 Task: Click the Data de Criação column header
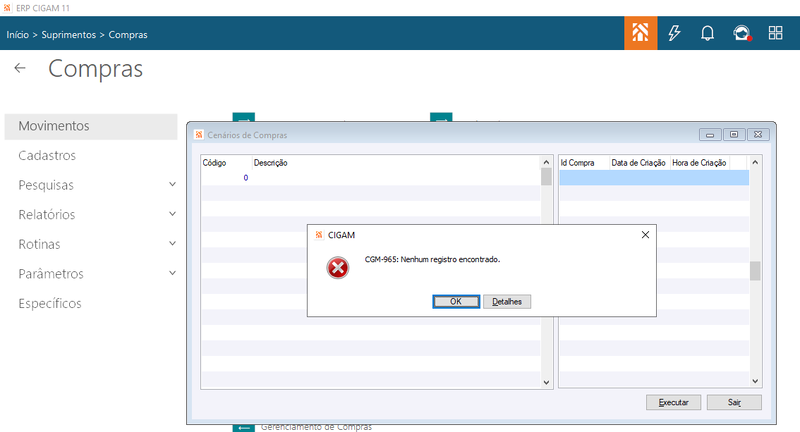point(639,163)
